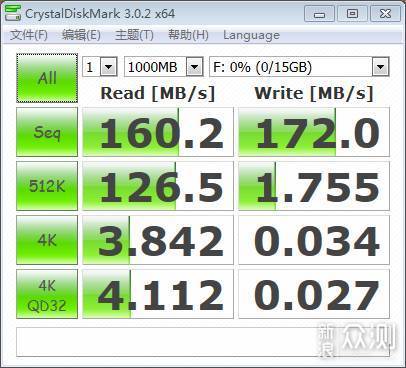The image size is (406, 368).
Task: Start the 512K benchmark test
Action: click(47, 186)
